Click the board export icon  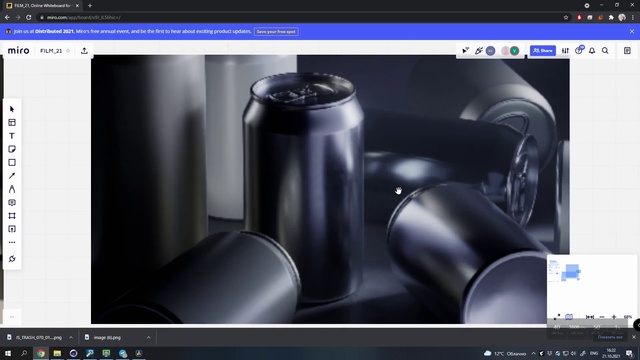click(84, 51)
